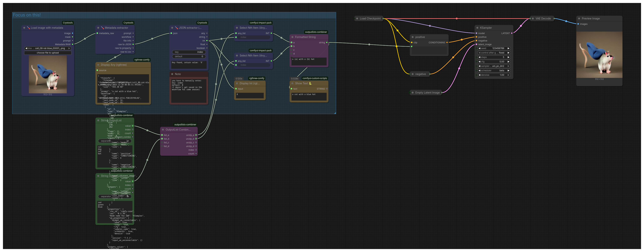This screenshot has height=252, width=644.
Task: Collapse the KSampler node via its title dot
Action: 478,28
